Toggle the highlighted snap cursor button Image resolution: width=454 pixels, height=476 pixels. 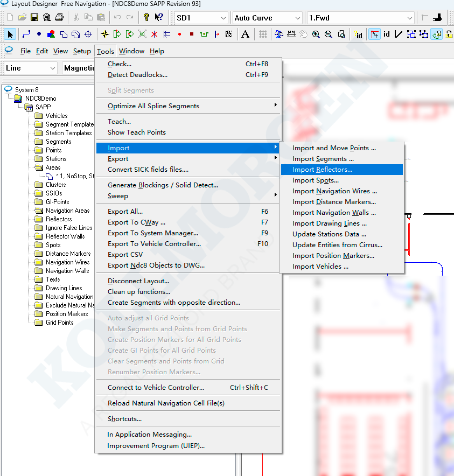pyautogui.click(x=374, y=34)
